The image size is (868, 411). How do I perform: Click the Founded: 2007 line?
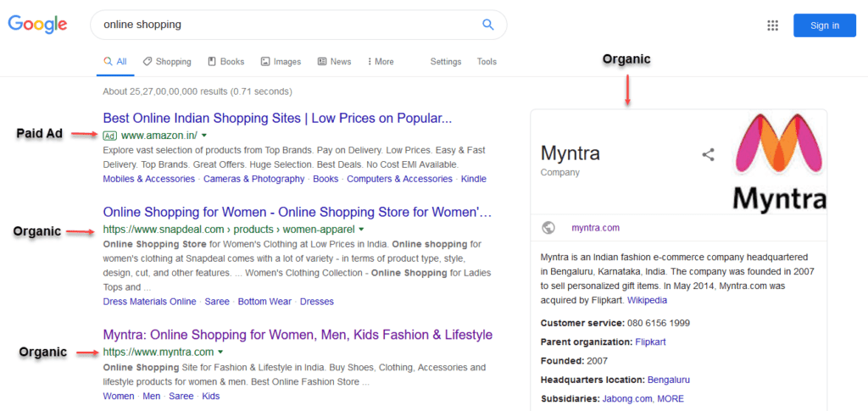coord(574,361)
